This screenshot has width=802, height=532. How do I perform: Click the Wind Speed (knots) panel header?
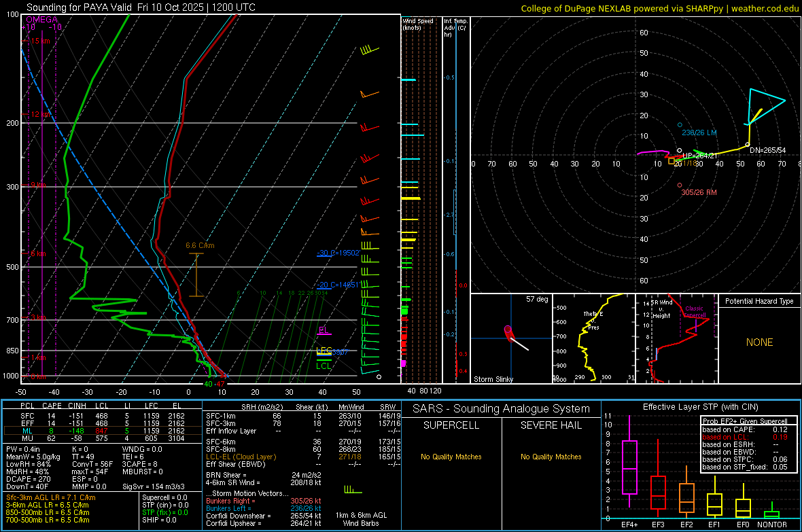pos(418,24)
